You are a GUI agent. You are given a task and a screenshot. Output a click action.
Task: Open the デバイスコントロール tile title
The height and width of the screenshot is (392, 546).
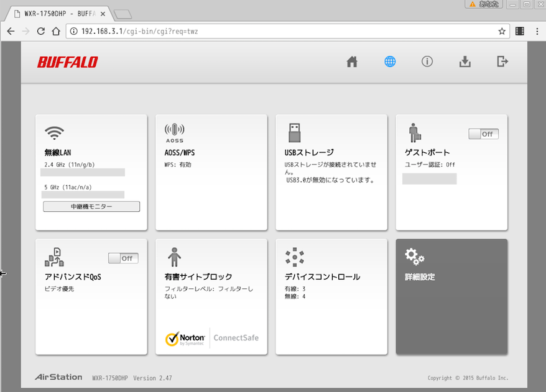coord(323,276)
